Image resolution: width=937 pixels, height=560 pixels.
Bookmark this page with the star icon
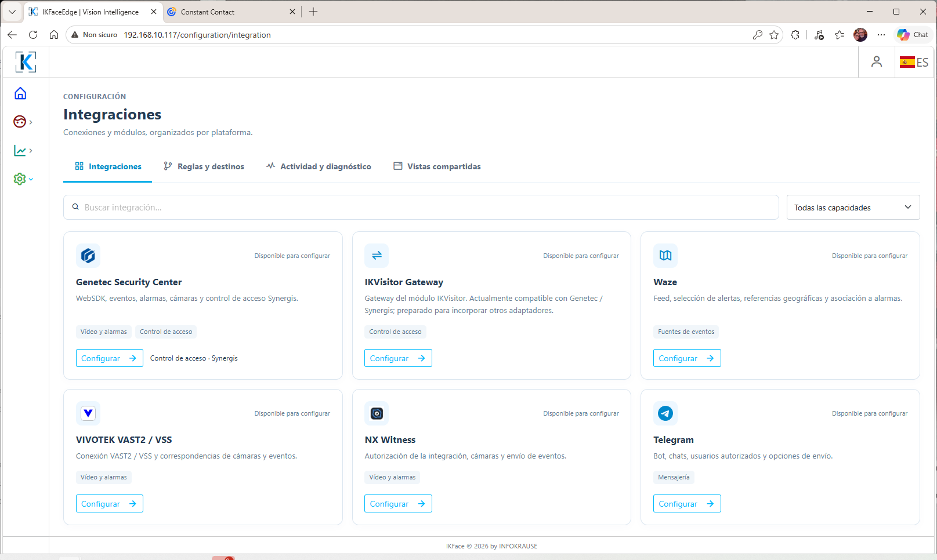click(774, 35)
